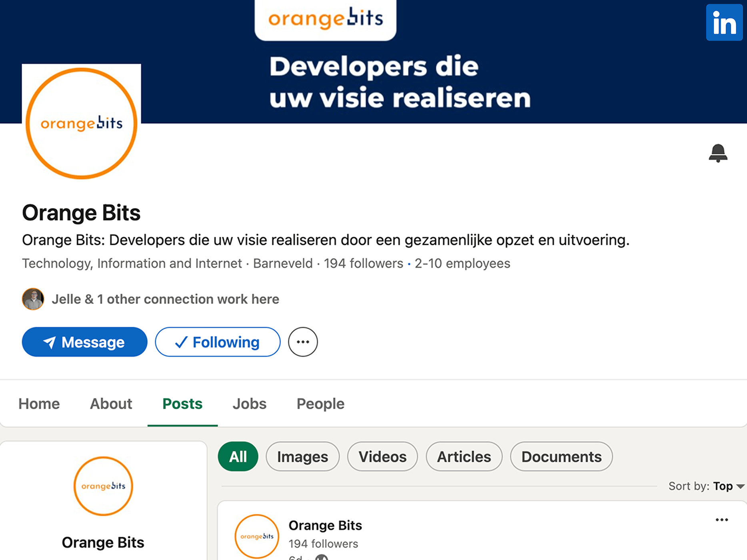This screenshot has width=747, height=560.
Task: Click the 'Developers die uw visie realiseren' banner
Action: 400,82
